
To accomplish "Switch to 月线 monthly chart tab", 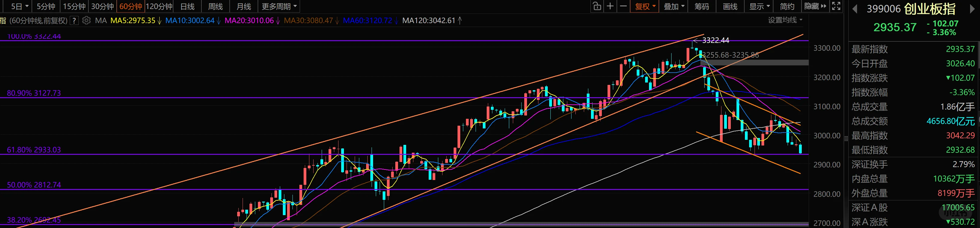I will pyautogui.click(x=243, y=6).
